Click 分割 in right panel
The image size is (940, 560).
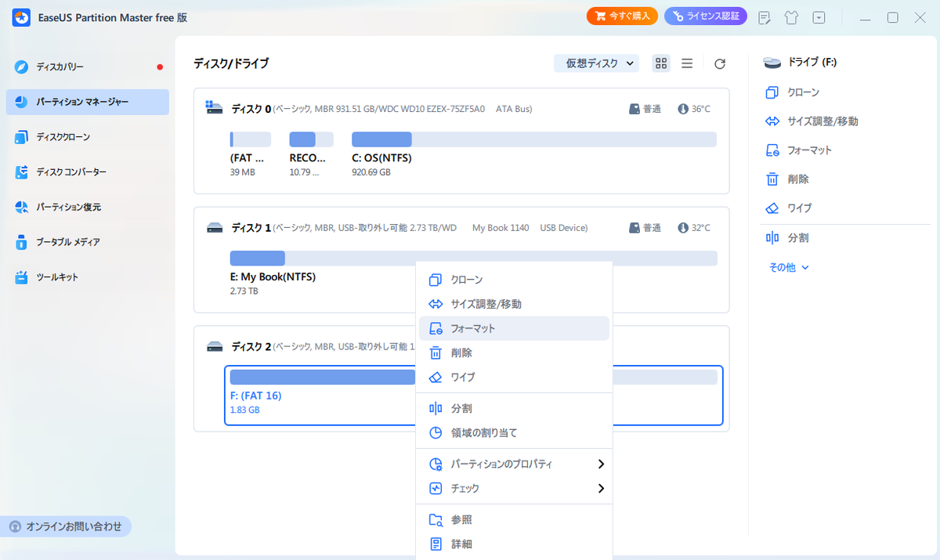coord(786,237)
